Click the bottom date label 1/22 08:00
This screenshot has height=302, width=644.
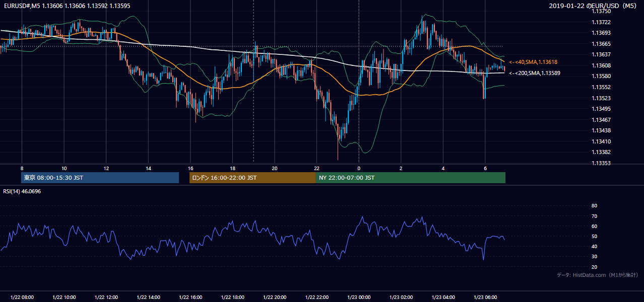pyautogui.click(x=22, y=297)
